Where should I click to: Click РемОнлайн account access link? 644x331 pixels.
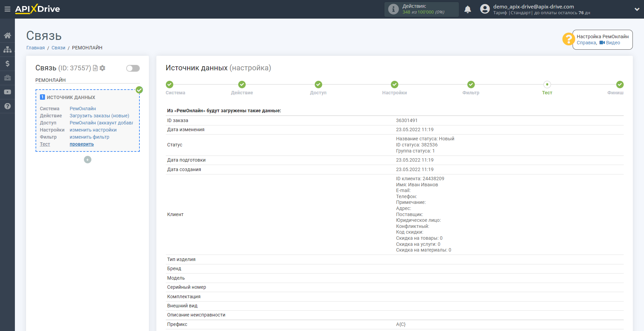point(101,123)
